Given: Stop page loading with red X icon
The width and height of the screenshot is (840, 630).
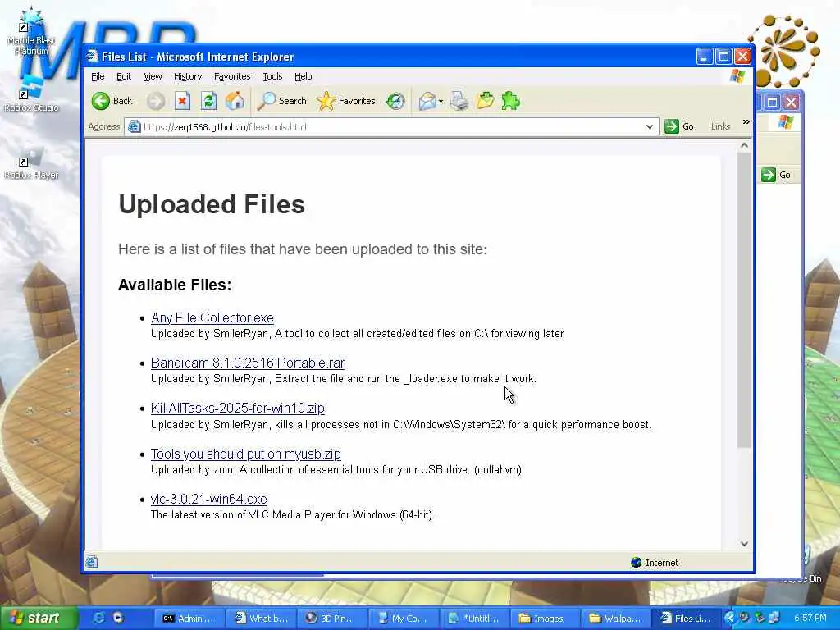Looking at the screenshot, I should pos(182,101).
